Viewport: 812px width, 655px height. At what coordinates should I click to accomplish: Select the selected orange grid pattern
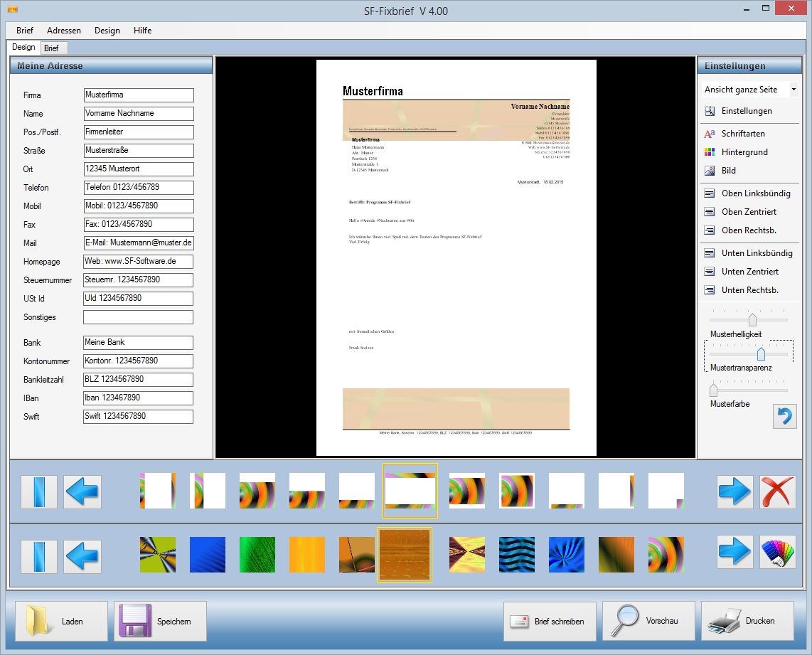(405, 555)
